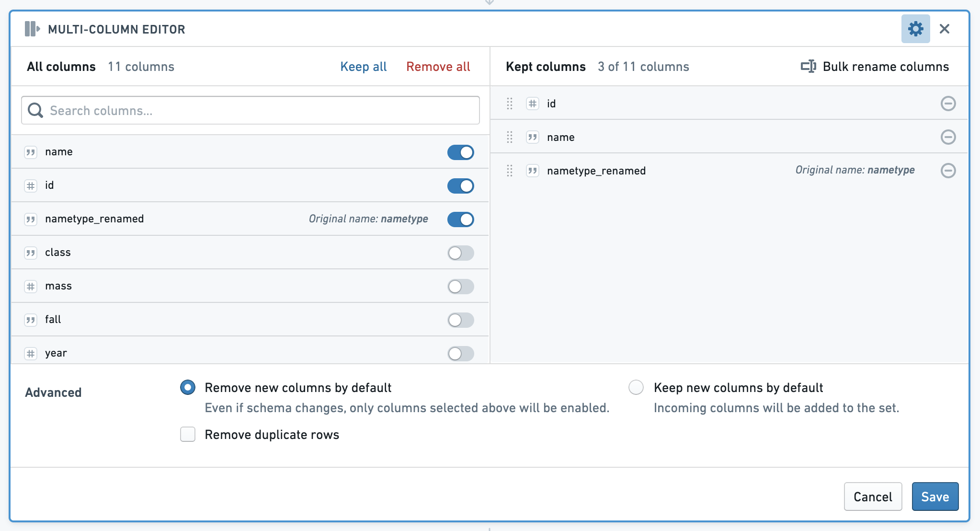
Task: Click the Bulk rename columns icon
Action: pos(809,66)
